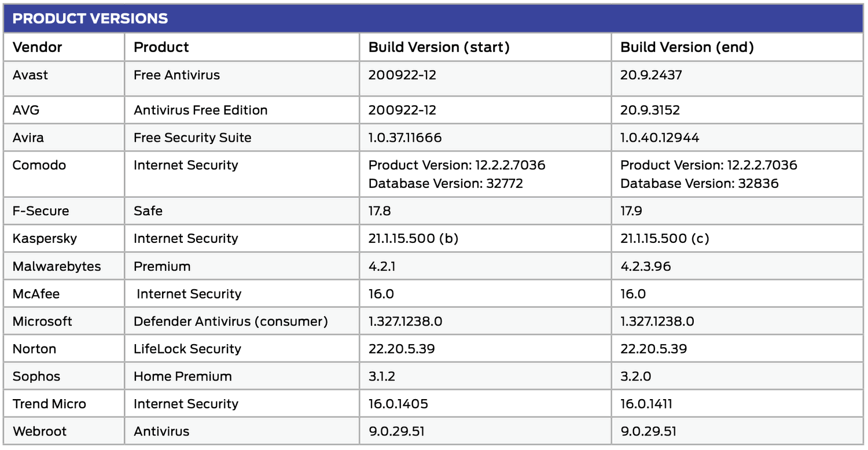
Task: Select Defender Antivirus (consumer) product cell
Action: pyautogui.click(x=231, y=322)
